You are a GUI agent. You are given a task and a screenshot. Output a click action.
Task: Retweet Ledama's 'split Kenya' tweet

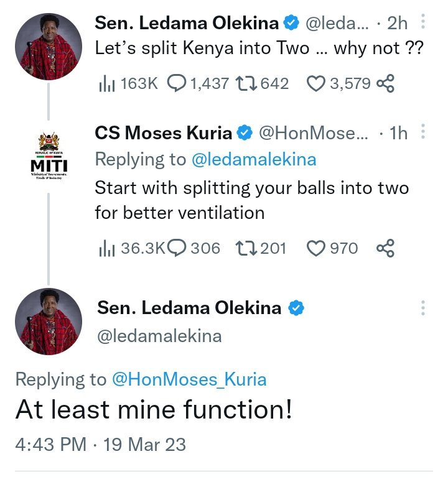click(x=248, y=83)
